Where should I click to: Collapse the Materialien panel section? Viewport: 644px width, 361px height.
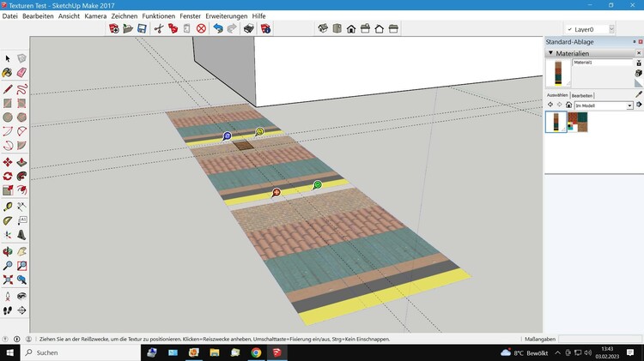(x=550, y=53)
